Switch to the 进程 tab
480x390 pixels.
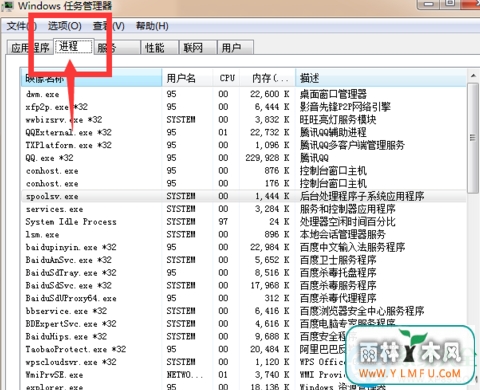click(73, 47)
